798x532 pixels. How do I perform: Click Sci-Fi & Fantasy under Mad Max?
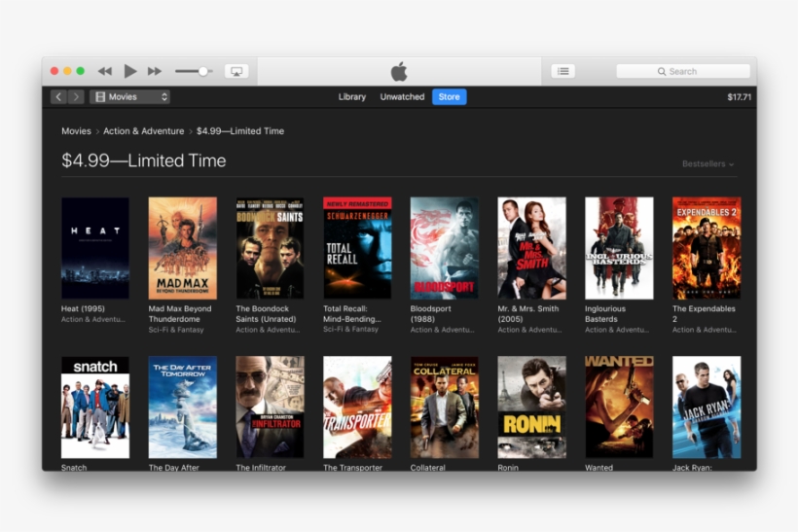point(176,330)
